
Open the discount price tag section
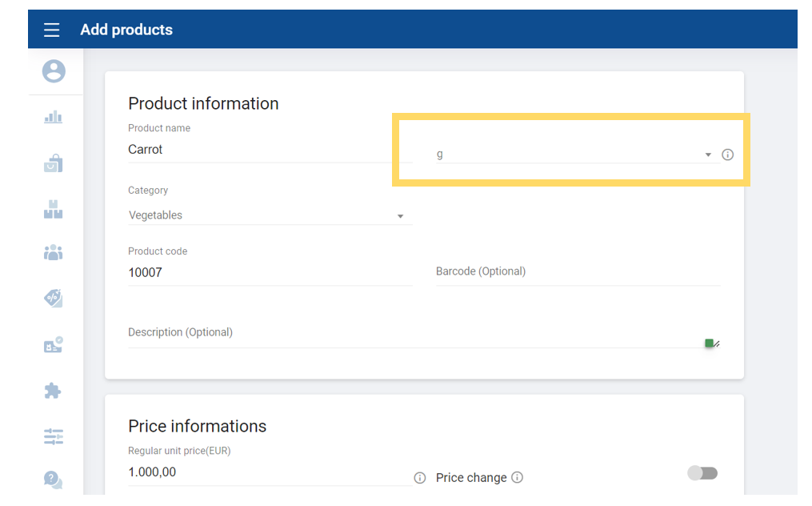(x=54, y=299)
